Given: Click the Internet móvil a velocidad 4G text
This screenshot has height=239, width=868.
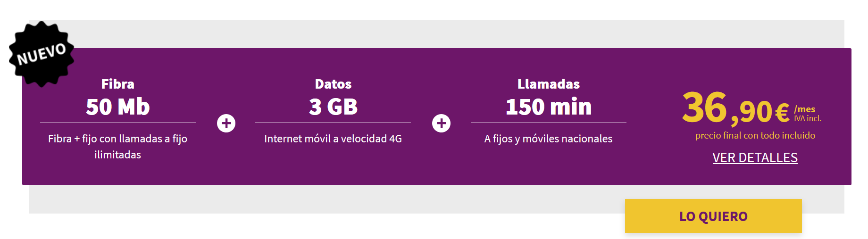Looking at the screenshot, I should (333, 139).
